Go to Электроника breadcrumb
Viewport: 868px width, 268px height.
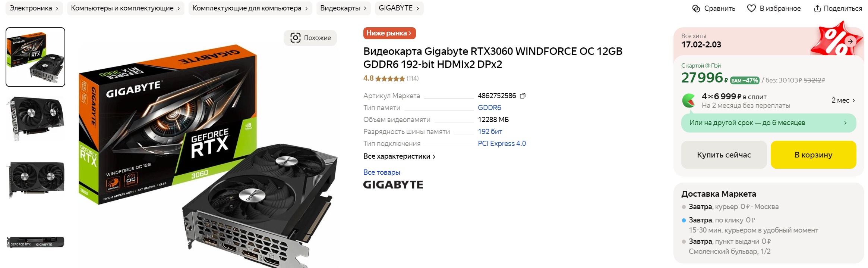[x=34, y=8]
